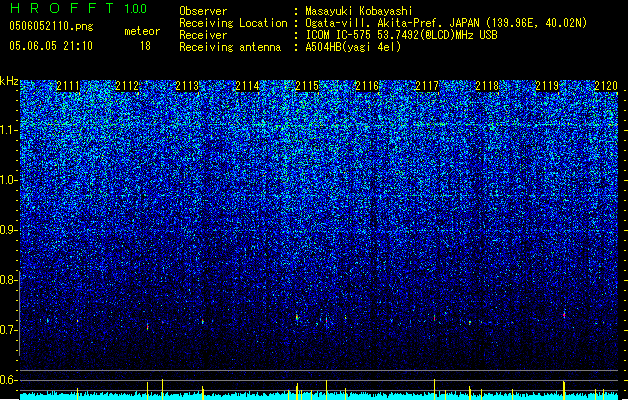Click the 2114 time marker
This screenshot has width=629, height=400.
[248, 86]
